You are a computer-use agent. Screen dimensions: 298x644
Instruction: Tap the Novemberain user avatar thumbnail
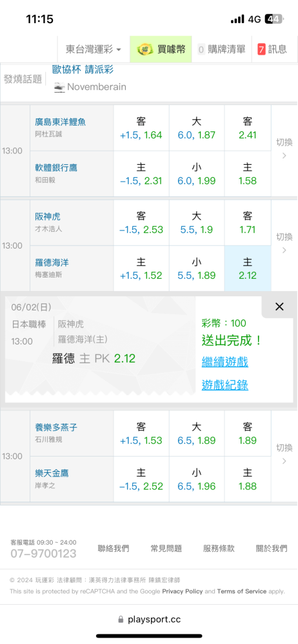pyautogui.click(x=59, y=87)
